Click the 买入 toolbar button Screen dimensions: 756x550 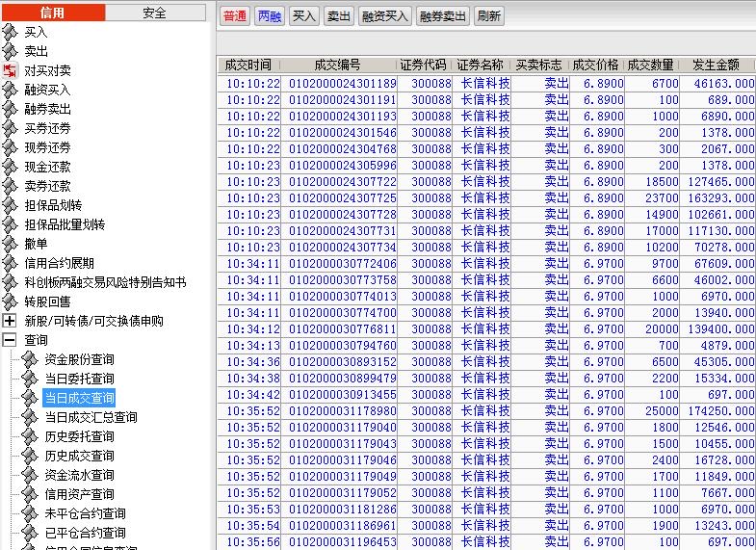coord(304,16)
